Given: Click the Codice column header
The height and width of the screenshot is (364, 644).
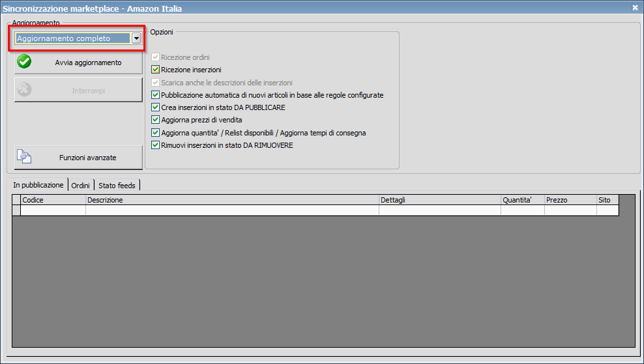Looking at the screenshot, I should (53, 200).
